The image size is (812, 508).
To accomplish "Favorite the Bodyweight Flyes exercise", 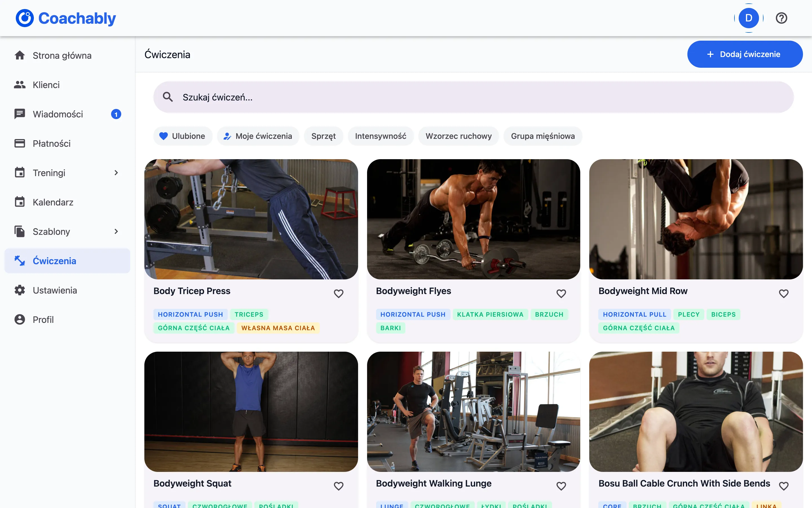I will pyautogui.click(x=561, y=293).
